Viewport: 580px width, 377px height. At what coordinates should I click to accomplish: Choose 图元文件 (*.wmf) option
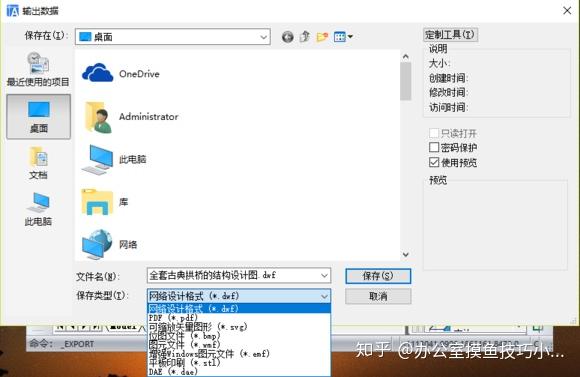(239, 344)
